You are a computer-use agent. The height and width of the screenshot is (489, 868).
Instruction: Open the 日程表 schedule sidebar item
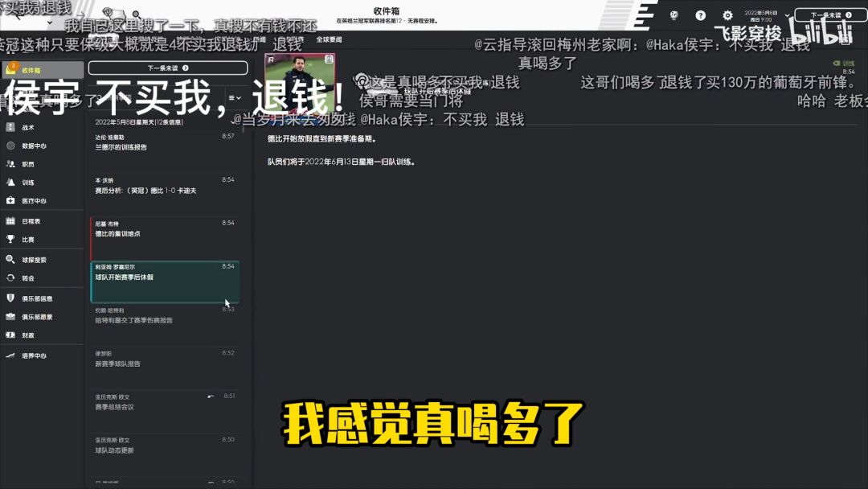(42, 221)
